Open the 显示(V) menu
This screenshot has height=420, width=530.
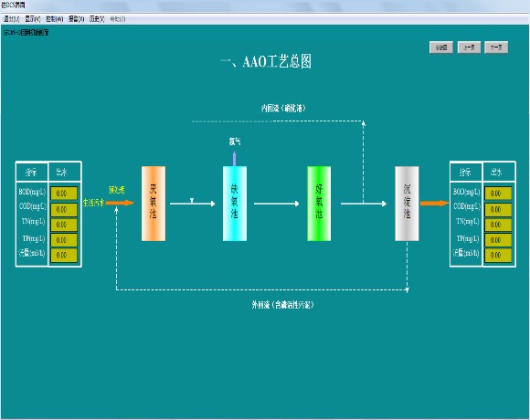[33, 19]
